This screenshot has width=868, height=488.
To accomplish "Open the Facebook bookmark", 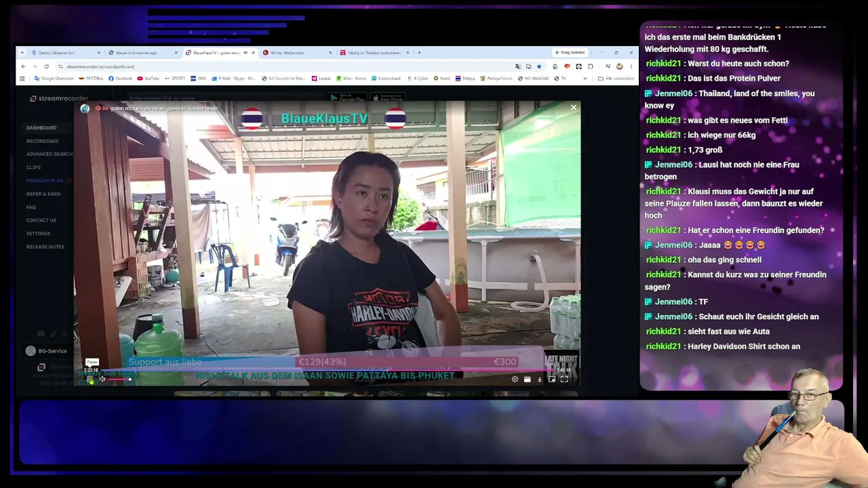I will 121,79.
